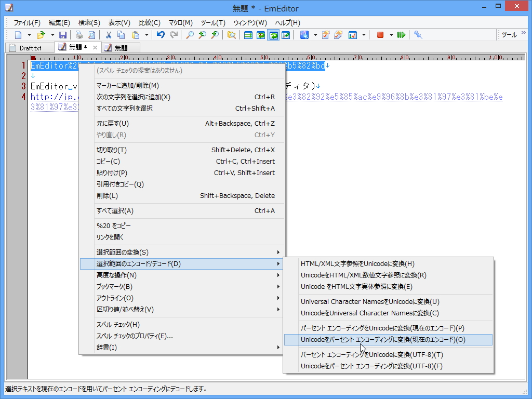The image size is (532, 399).
Task: Click the Properties for current configuration icon
Action: pyautogui.click(x=326, y=35)
